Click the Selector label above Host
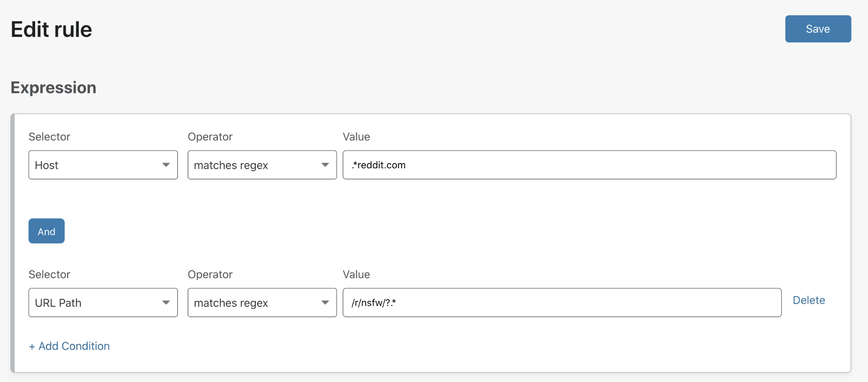Viewport: 868px width, 382px height. [x=49, y=137]
